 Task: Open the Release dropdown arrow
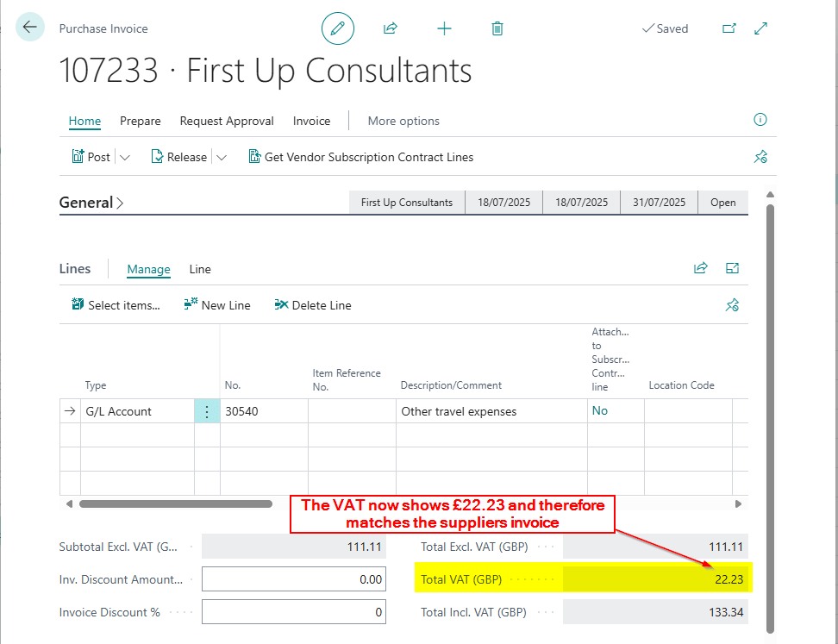tap(222, 157)
